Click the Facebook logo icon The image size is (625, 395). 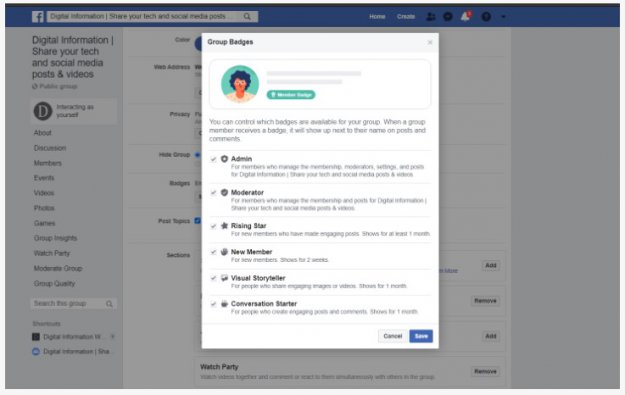point(38,17)
